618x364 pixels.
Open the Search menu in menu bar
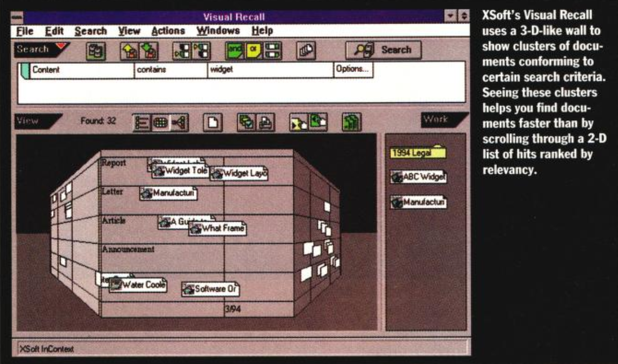click(x=91, y=31)
